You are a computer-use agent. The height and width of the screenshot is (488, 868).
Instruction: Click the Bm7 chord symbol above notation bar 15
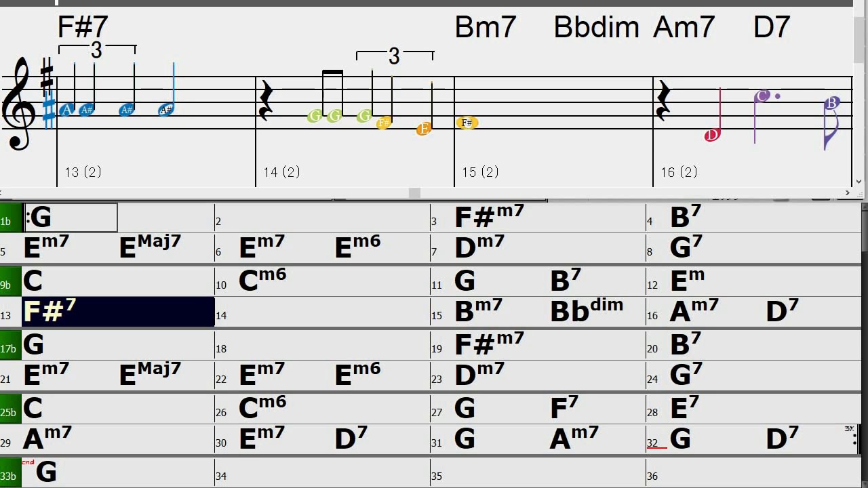point(486,28)
